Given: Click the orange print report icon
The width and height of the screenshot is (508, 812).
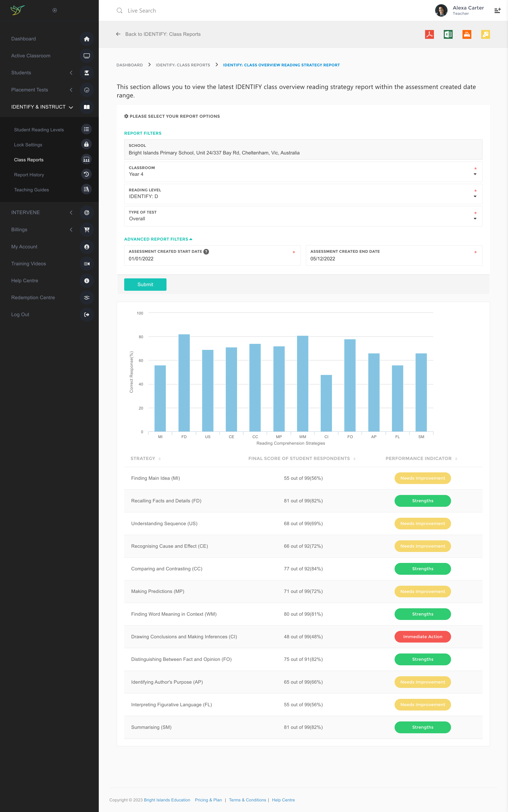Looking at the screenshot, I should coord(467,34).
